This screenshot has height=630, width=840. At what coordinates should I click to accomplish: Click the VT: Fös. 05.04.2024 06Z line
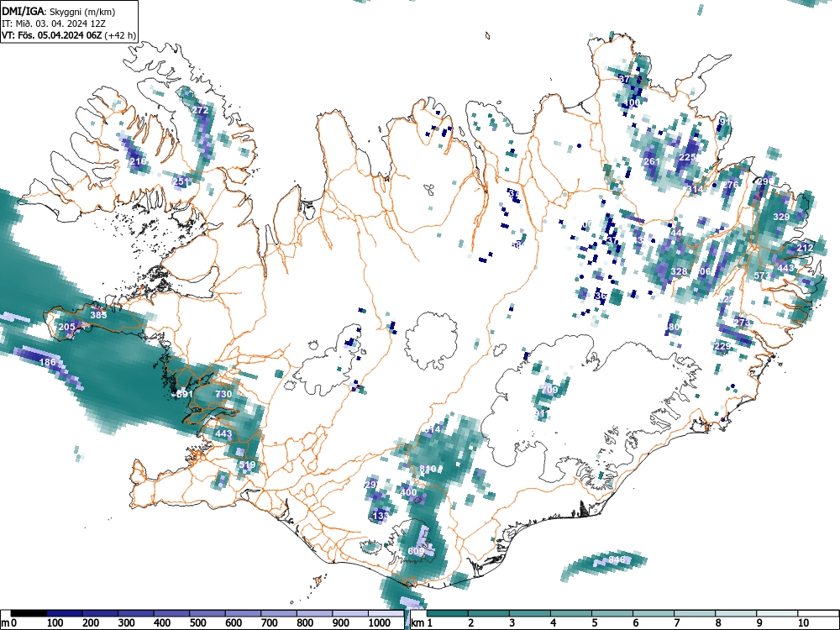(69, 35)
